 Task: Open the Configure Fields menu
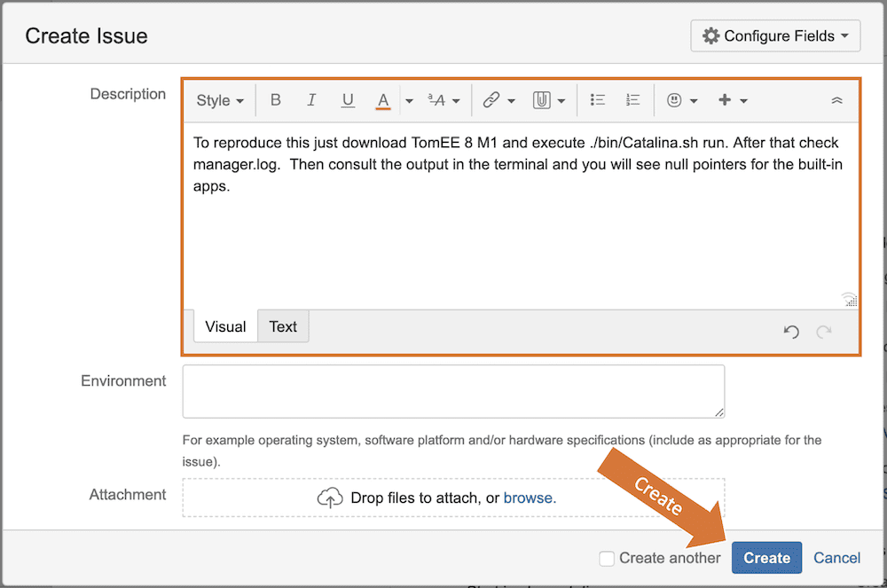775,35
